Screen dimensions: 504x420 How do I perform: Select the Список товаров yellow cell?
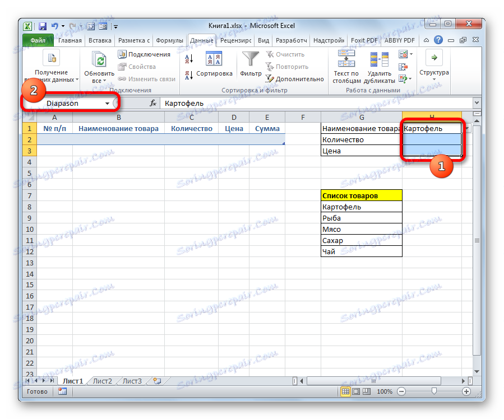[x=361, y=195]
